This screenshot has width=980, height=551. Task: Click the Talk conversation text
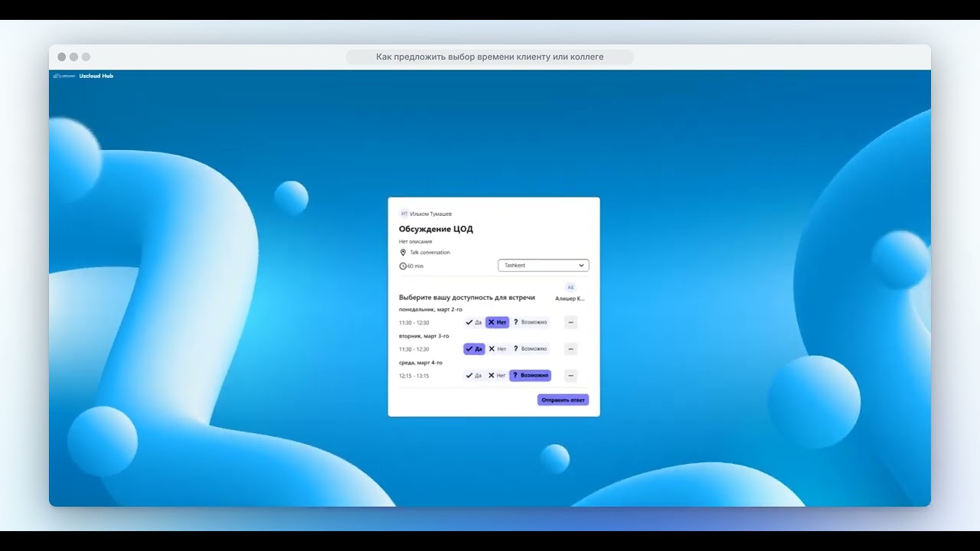point(430,253)
